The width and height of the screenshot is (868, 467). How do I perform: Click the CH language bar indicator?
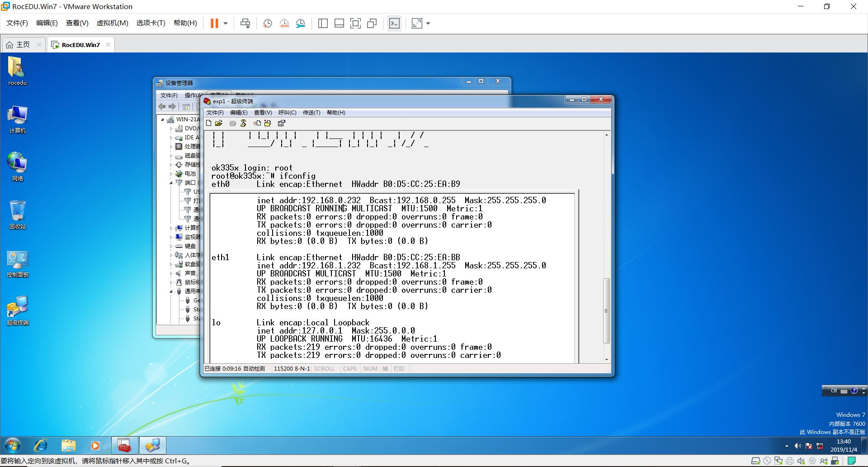click(x=834, y=391)
